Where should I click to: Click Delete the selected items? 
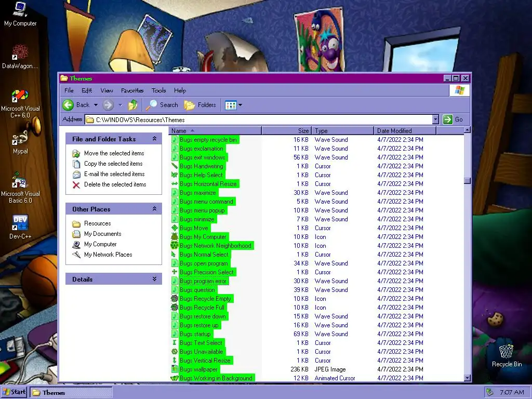[x=115, y=184]
